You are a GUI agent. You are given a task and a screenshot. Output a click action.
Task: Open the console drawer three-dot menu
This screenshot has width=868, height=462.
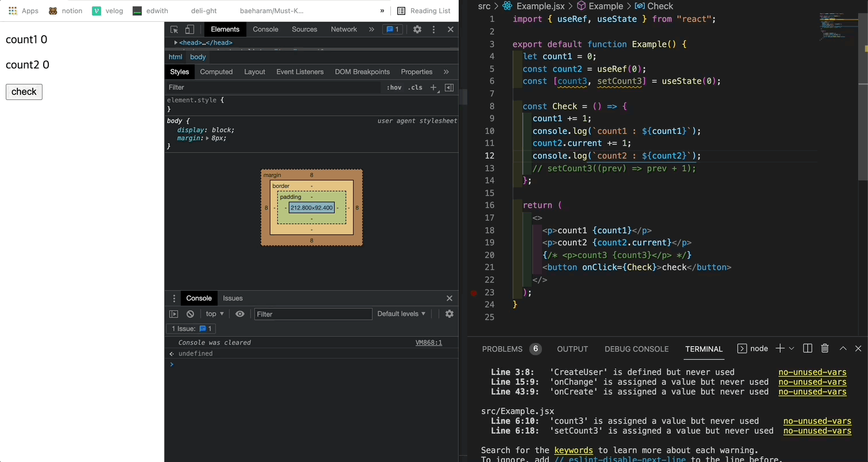[x=174, y=298]
